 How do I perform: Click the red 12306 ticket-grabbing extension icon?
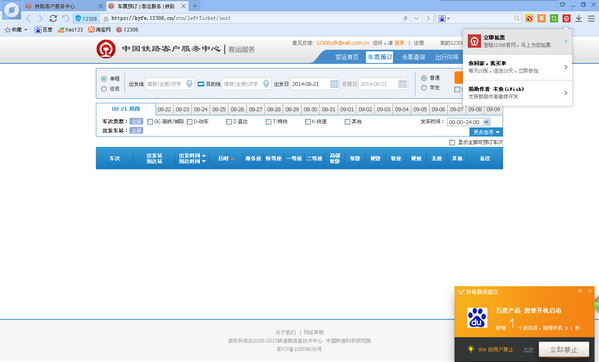(x=566, y=18)
